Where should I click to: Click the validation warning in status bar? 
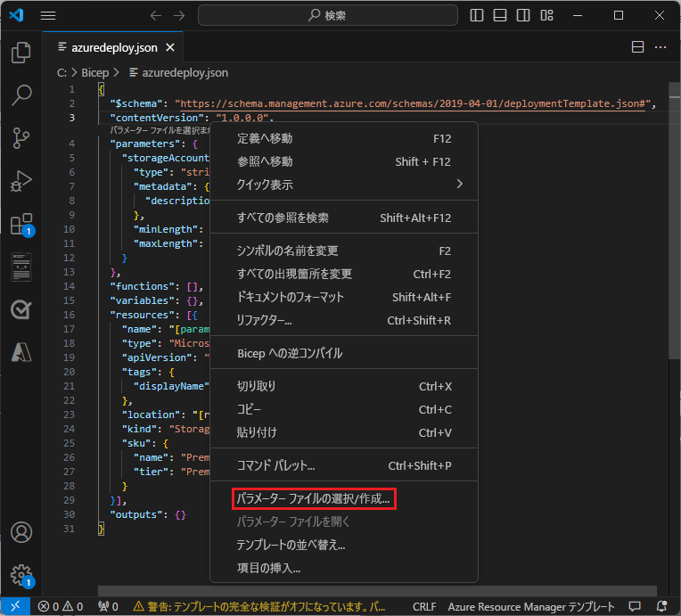(x=259, y=606)
